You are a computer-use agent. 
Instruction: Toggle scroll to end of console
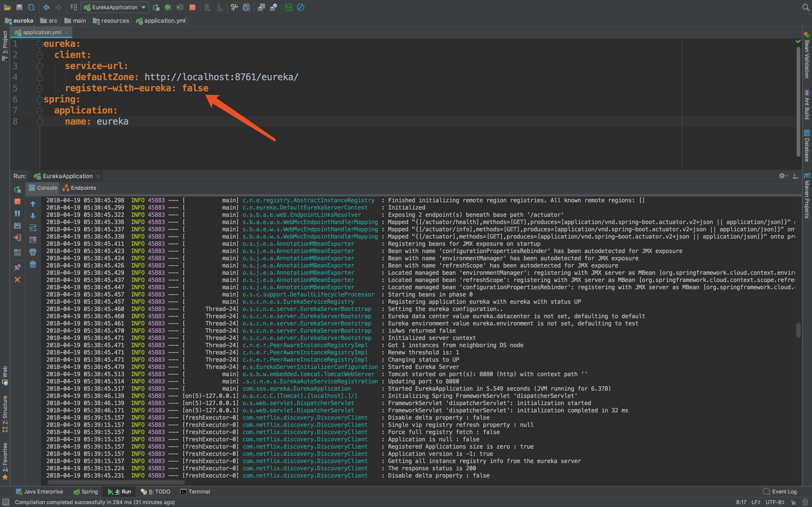point(33,240)
